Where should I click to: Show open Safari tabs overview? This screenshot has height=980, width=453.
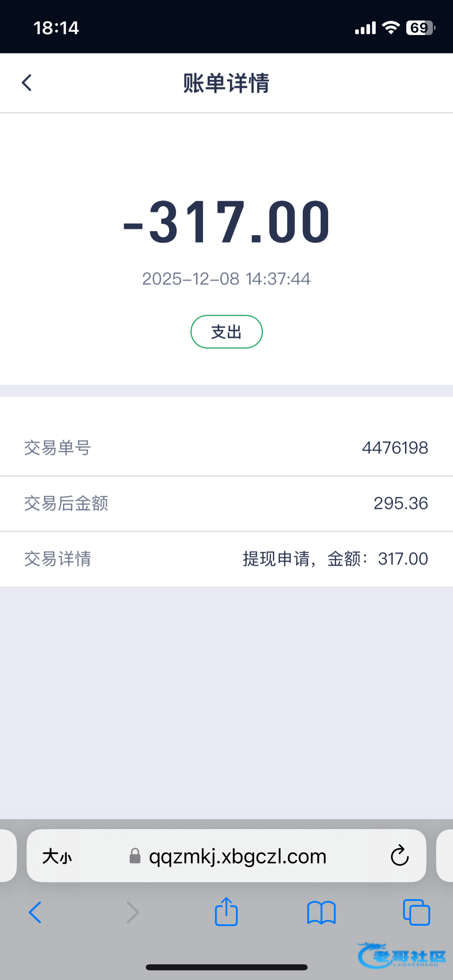[416, 912]
